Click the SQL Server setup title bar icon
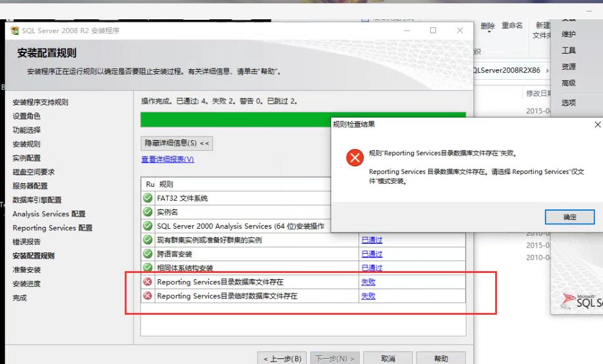Image resolution: width=603 pixels, height=364 pixels. pos(14,31)
